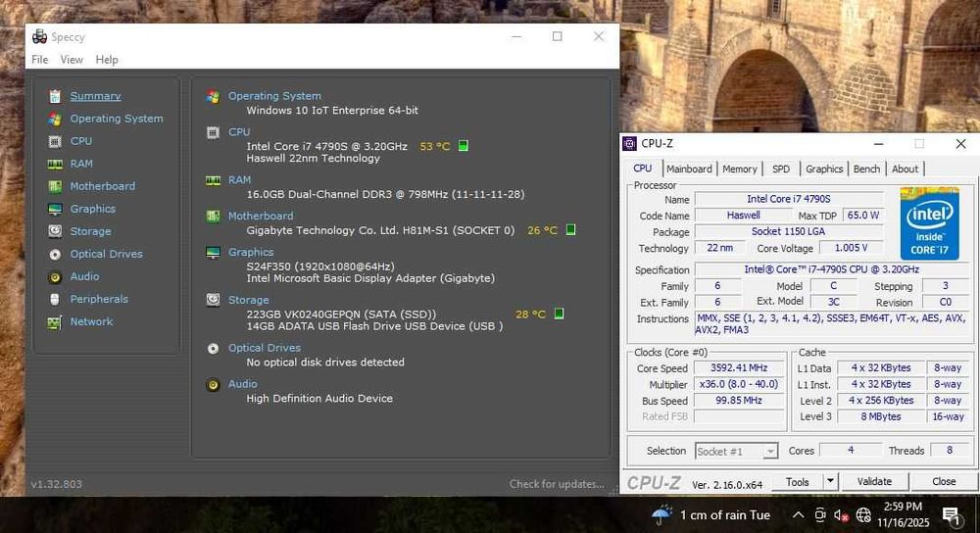Click the Peripherals mouse icon in sidebar
The width and height of the screenshot is (980, 533).
[x=55, y=299]
